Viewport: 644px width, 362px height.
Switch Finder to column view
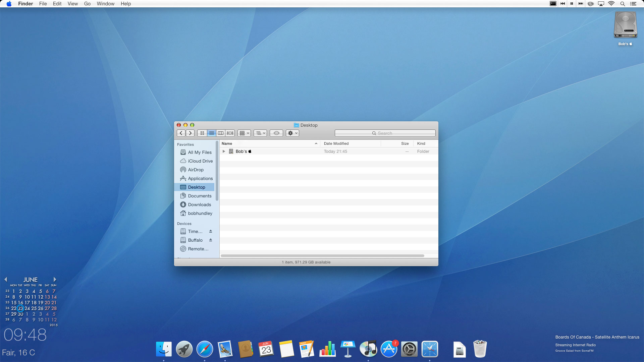pyautogui.click(x=221, y=133)
